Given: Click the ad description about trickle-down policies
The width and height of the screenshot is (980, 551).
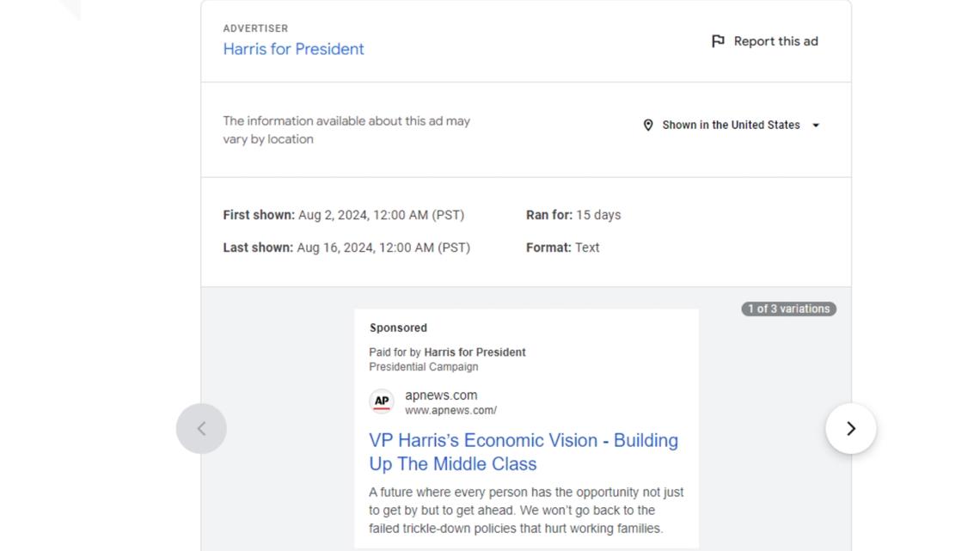Looking at the screenshot, I should [x=525, y=511].
